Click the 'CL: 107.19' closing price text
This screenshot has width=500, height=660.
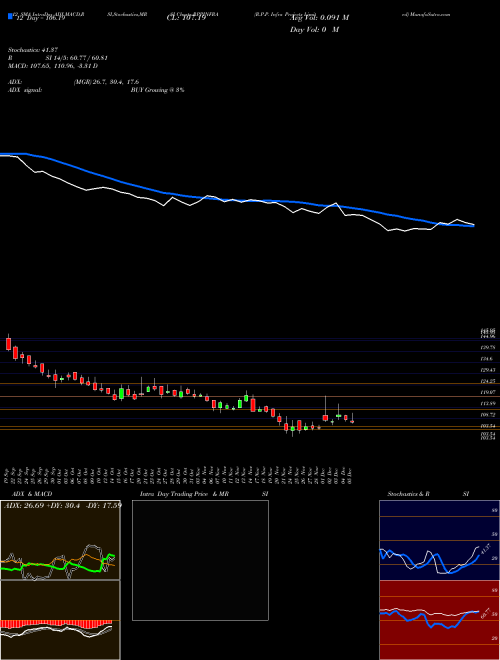(x=186, y=18)
